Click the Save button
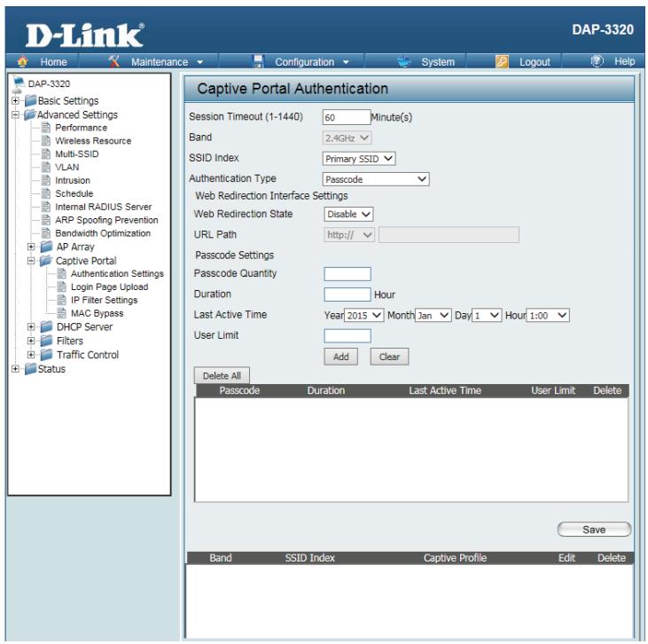648x644 pixels. 594,530
